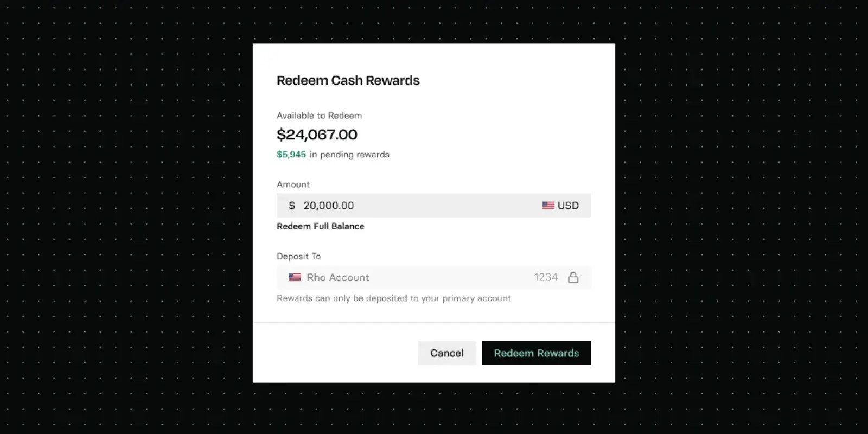Click the lock to unlock the deposit account
868x434 pixels.
pos(573,277)
